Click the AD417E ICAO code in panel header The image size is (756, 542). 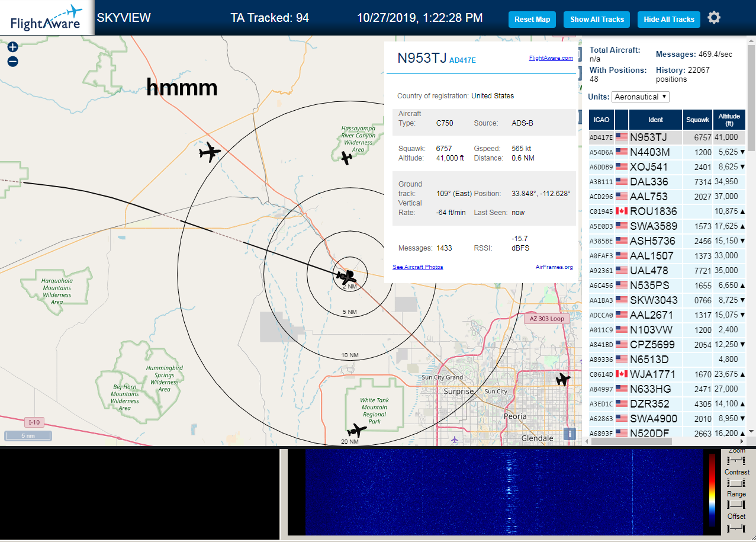pos(462,60)
